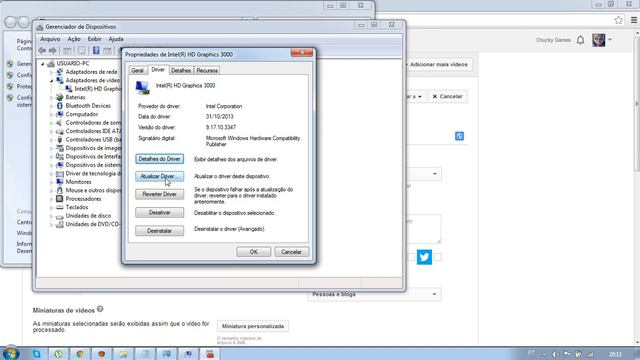Open the Ação menu
The width and height of the screenshot is (640, 360).
click(x=73, y=39)
